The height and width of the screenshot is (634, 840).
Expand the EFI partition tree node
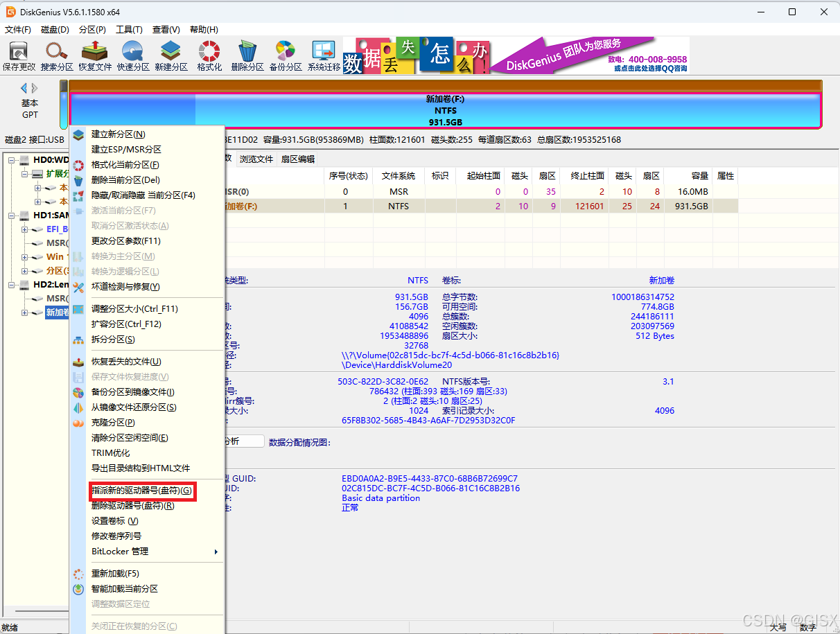(x=25, y=229)
